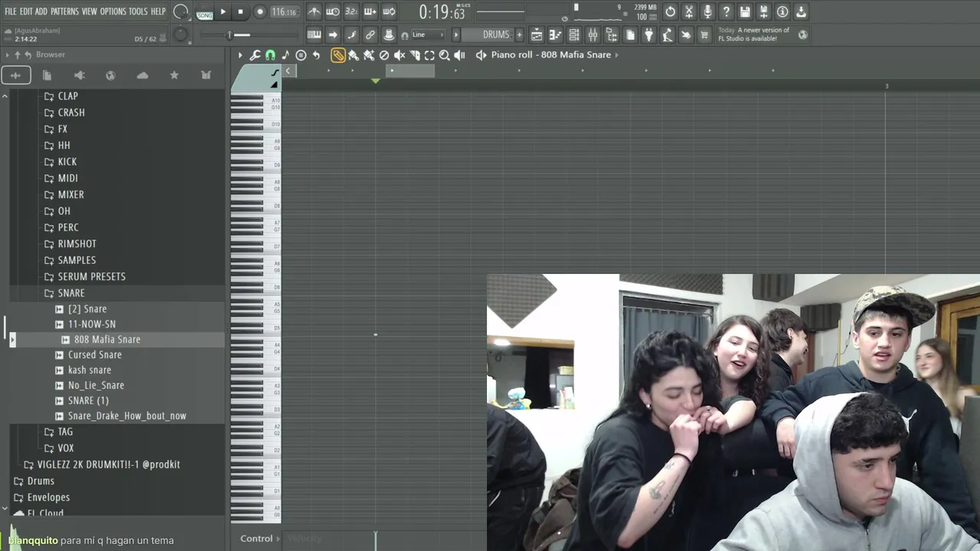Toggle piano roll snap magnet
980x551 pixels.
point(270,55)
